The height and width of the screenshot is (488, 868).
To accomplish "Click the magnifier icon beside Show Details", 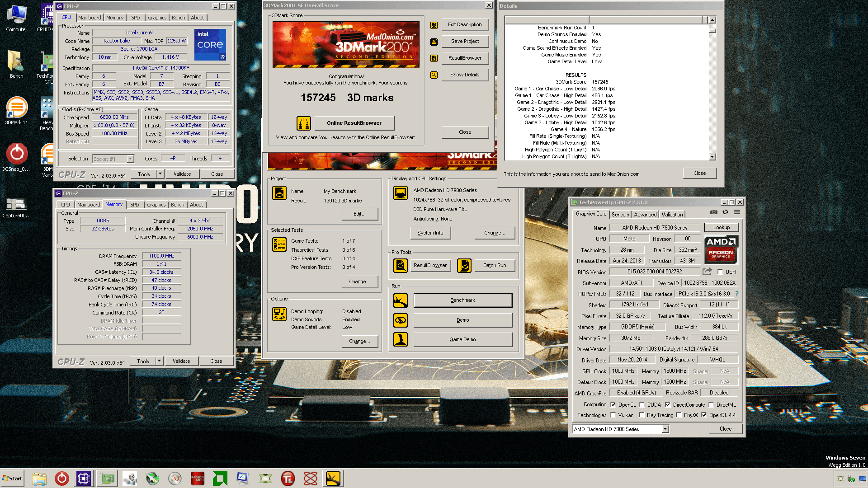I will [434, 75].
